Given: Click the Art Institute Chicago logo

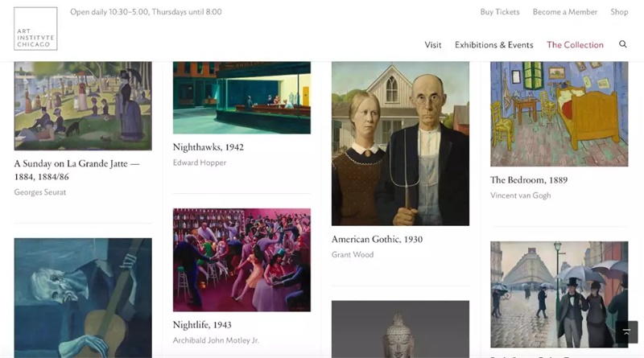Looking at the screenshot, I should click(x=35, y=29).
